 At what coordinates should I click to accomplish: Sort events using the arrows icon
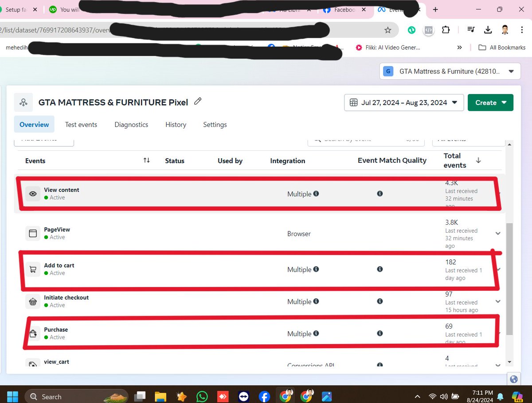pos(146,160)
